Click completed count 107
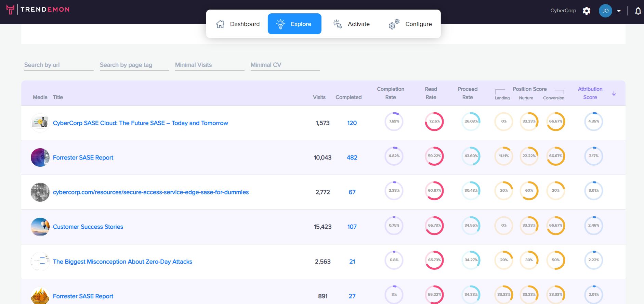 [352, 227]
